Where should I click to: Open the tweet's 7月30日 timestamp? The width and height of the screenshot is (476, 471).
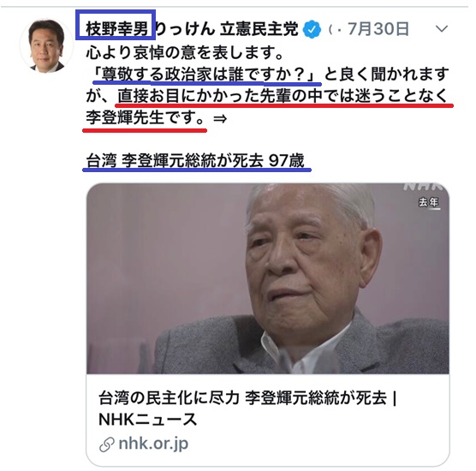click(x=378, y=29)
